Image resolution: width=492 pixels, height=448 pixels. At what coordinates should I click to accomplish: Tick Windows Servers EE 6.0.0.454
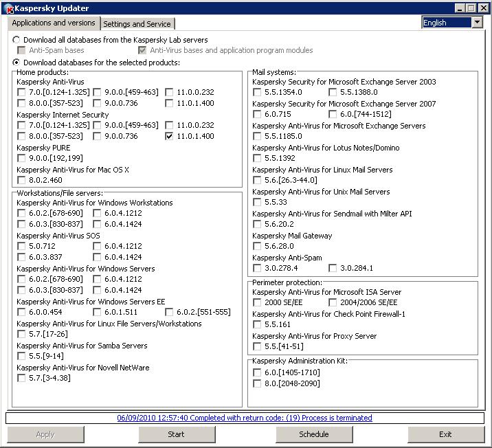[x=21, y=312]
